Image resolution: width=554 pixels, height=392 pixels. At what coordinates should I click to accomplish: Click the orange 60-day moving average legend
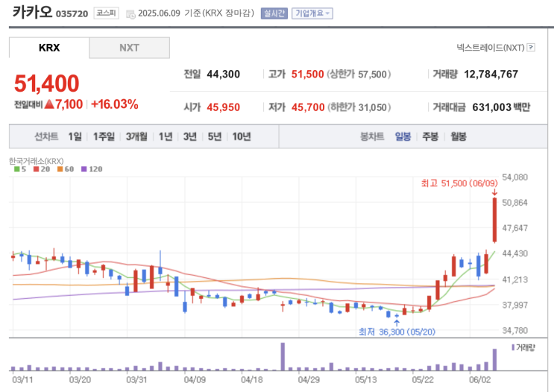pos(66,169)
